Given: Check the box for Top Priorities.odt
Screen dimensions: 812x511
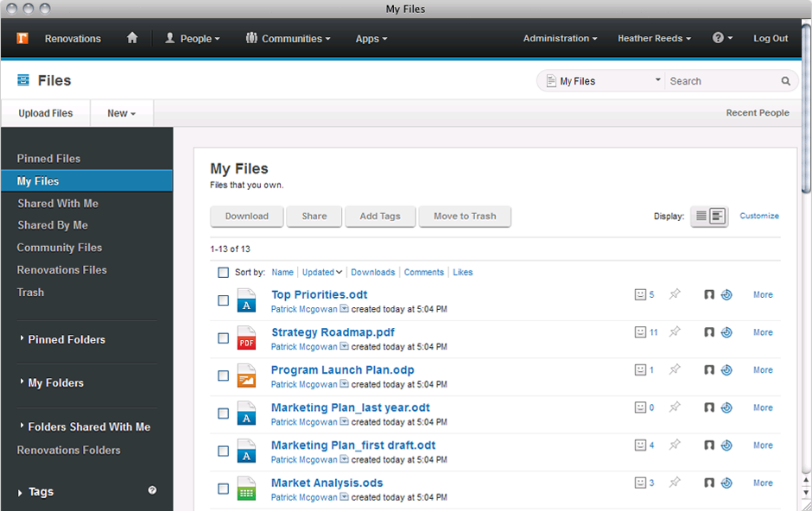Looking at the screenshot, I should (224, 300).
